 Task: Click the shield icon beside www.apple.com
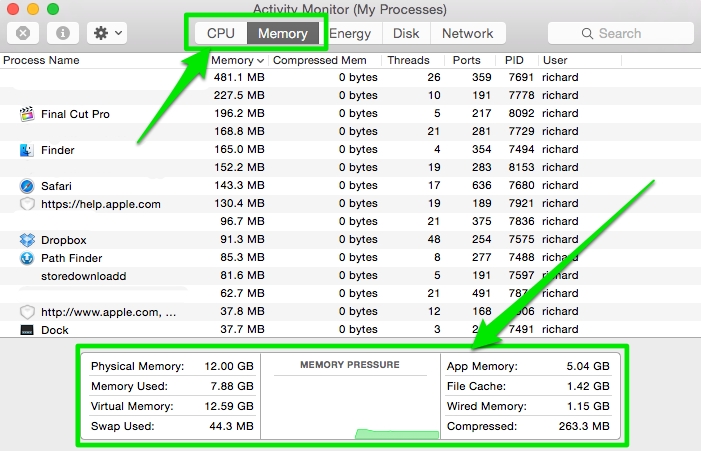pos(27,312)
